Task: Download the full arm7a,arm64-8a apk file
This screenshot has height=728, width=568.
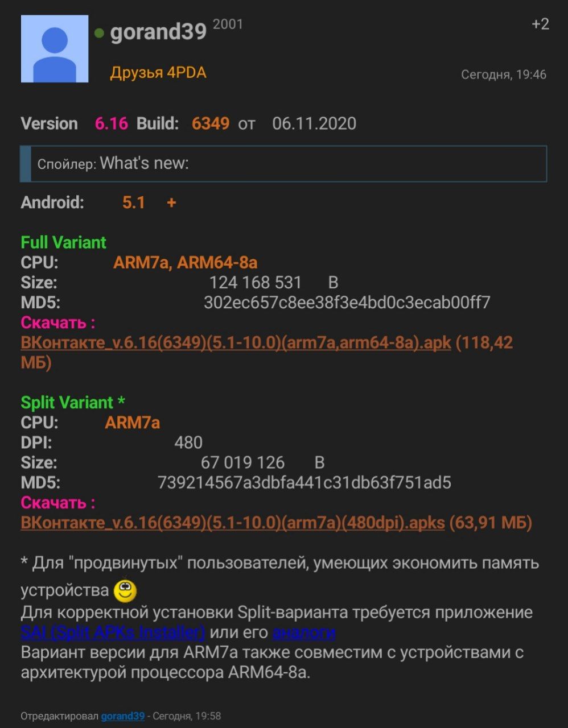Action: pos(236,343)
